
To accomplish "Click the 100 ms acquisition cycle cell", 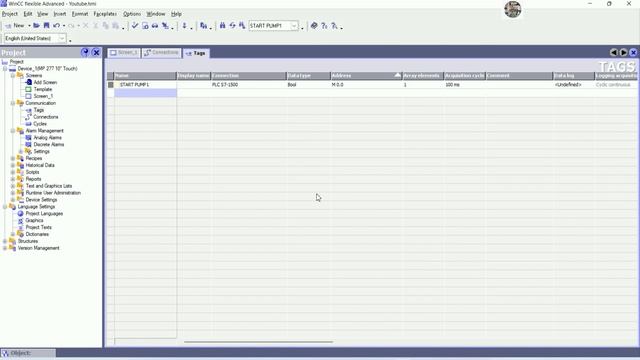I will [x=464, y=85].
